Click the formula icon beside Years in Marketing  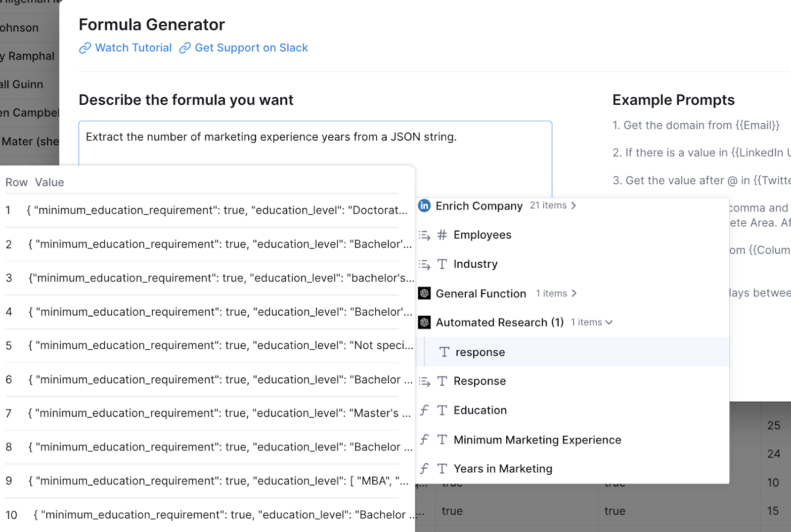click(424, 469)
